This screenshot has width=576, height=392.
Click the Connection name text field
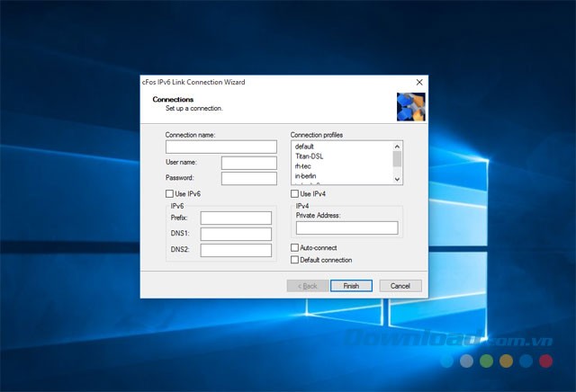click(x=221, y=147)
